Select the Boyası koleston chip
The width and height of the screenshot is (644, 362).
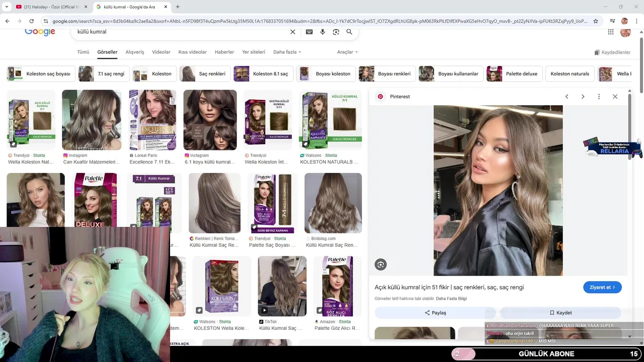326,74
